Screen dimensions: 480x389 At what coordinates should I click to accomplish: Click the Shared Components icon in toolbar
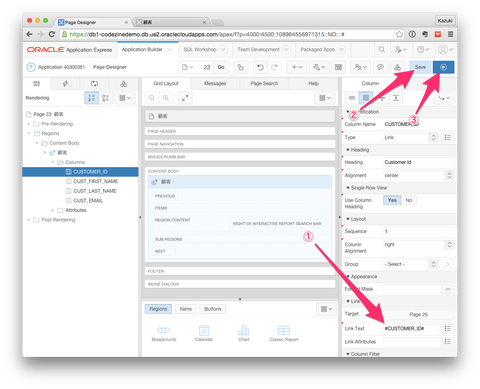pyautogui.click(x=397, y=67)
